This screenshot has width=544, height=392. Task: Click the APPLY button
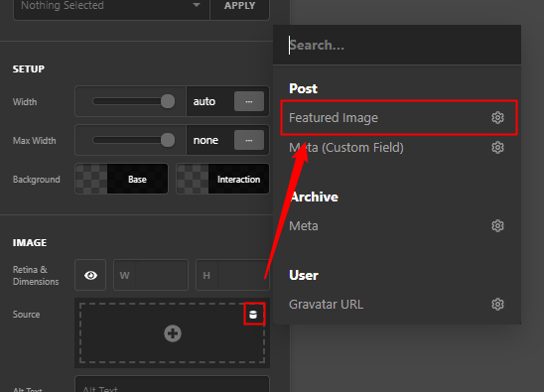pos(239,6)
